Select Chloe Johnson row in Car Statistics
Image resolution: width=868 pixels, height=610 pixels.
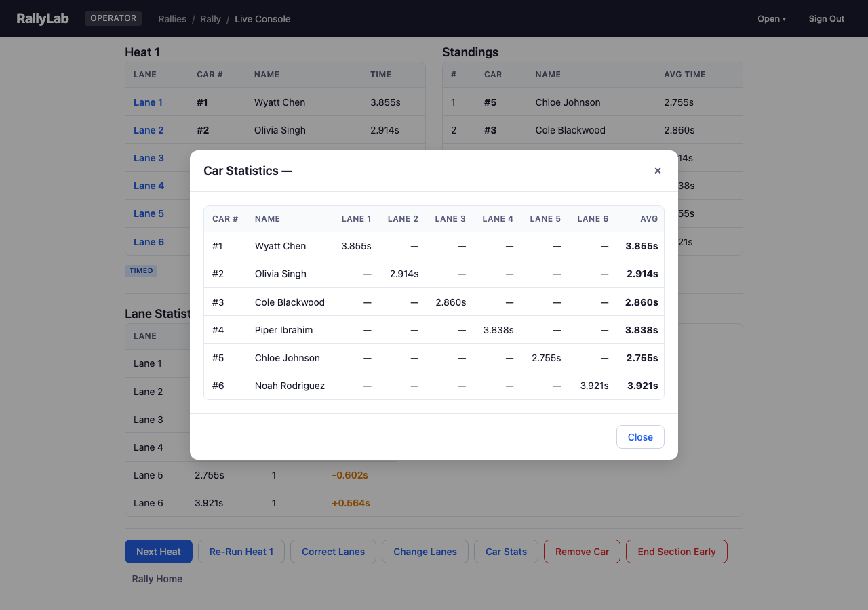433,358
